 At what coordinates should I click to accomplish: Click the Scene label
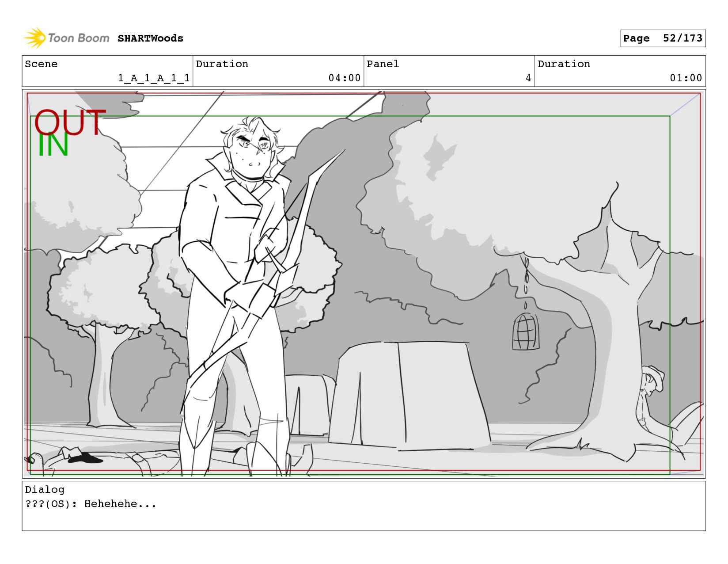click(41, 64)
